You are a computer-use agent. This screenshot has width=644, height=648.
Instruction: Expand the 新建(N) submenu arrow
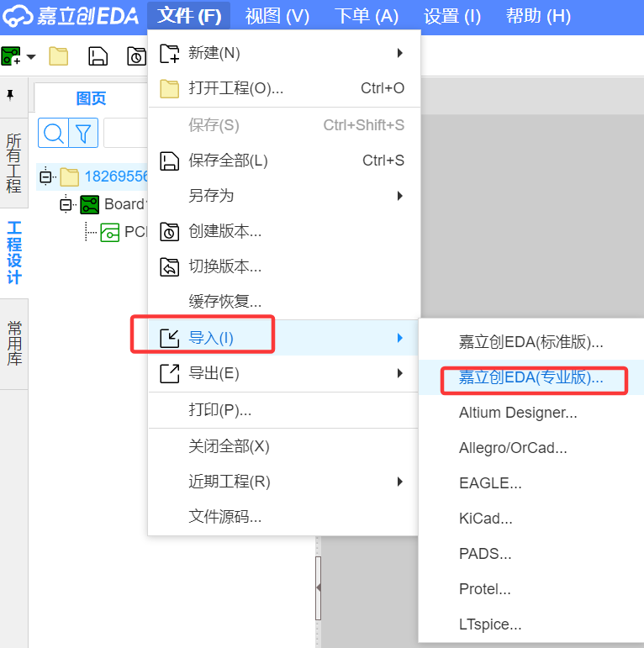tap(399, 53)
